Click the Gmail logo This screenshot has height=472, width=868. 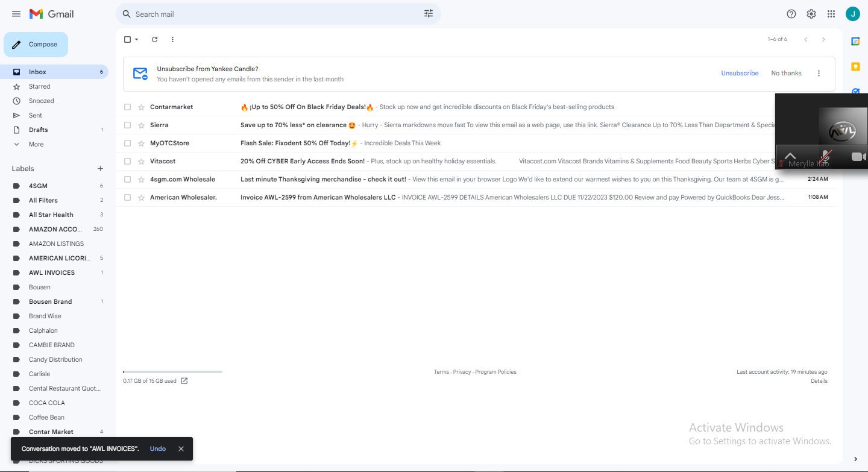pyautogui.click(x=52, y=14)
